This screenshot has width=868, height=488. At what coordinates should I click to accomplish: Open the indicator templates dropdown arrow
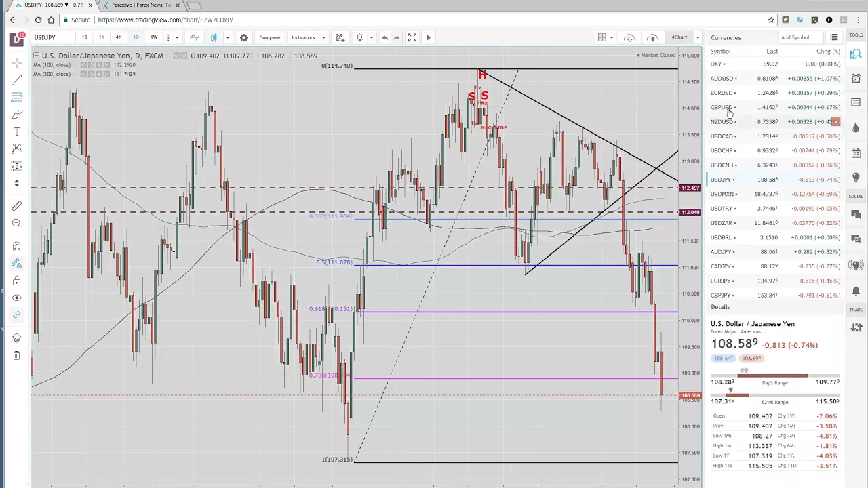(x=323, y=37)
